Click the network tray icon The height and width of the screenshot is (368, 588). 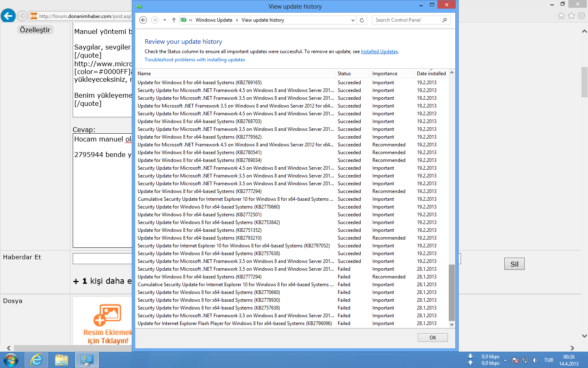coord(525,360)
